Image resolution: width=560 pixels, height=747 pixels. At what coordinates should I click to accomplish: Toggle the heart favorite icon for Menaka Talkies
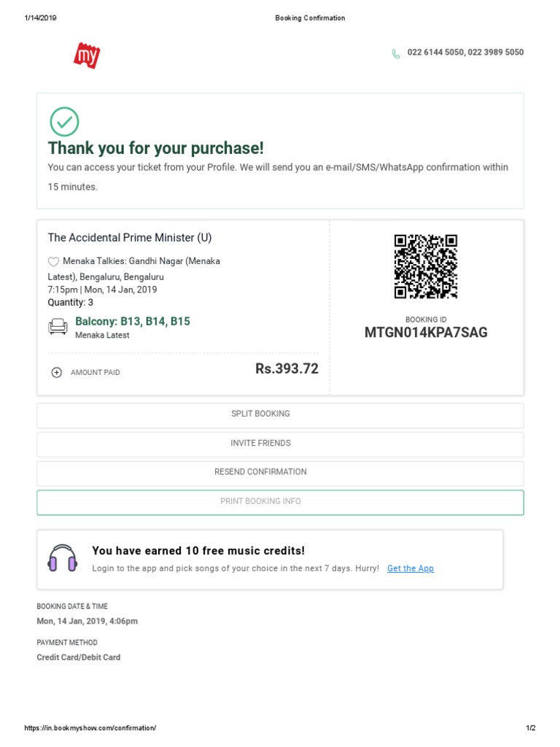point(53,261)
